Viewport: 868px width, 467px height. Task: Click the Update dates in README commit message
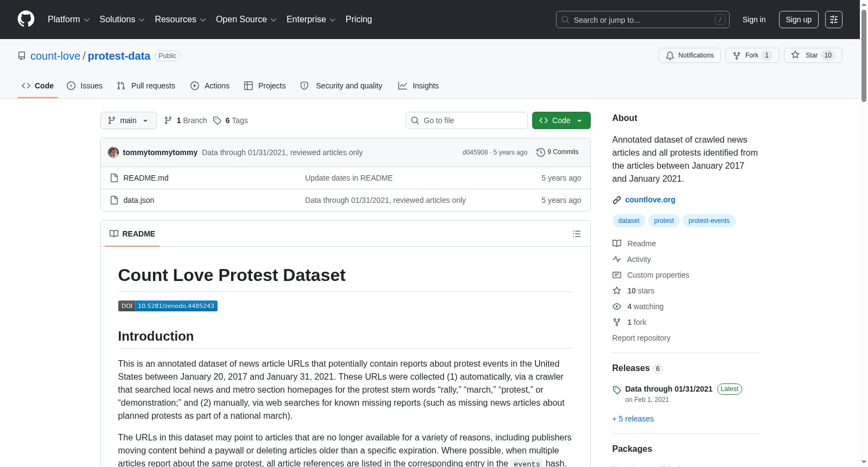pos(349,178)
